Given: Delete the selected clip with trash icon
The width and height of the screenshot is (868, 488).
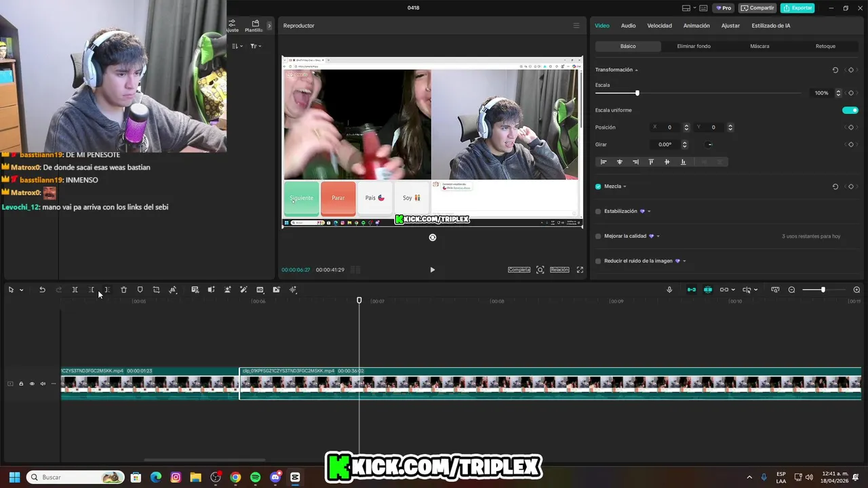Looking at the screenshot, I should point(123,289).
